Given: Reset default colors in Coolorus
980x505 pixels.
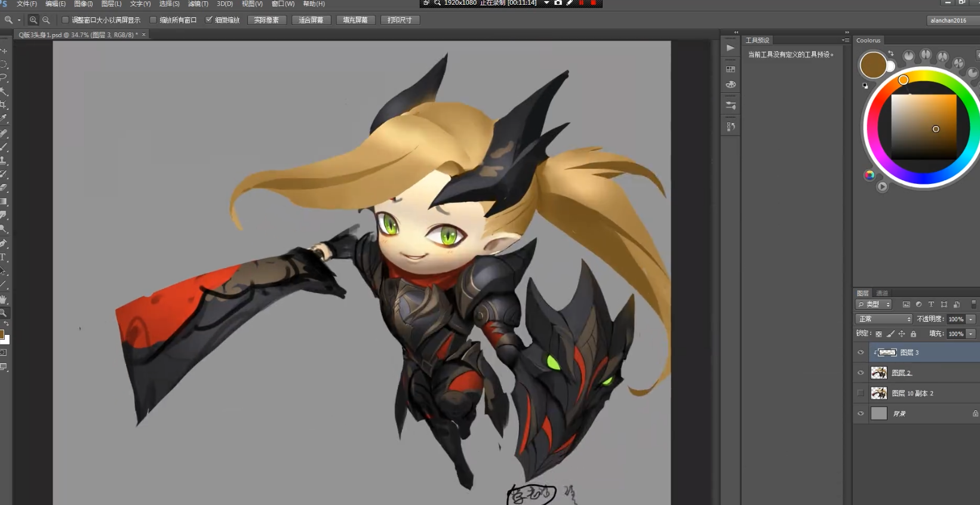Looking at the screenshot, I should click(865, 85).
